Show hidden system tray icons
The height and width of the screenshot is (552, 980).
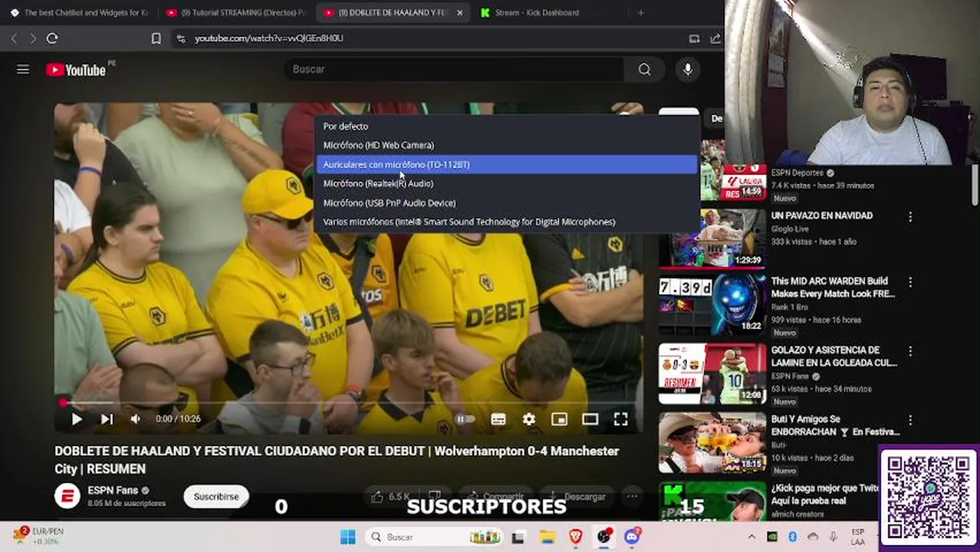click(x=751, y=537)
